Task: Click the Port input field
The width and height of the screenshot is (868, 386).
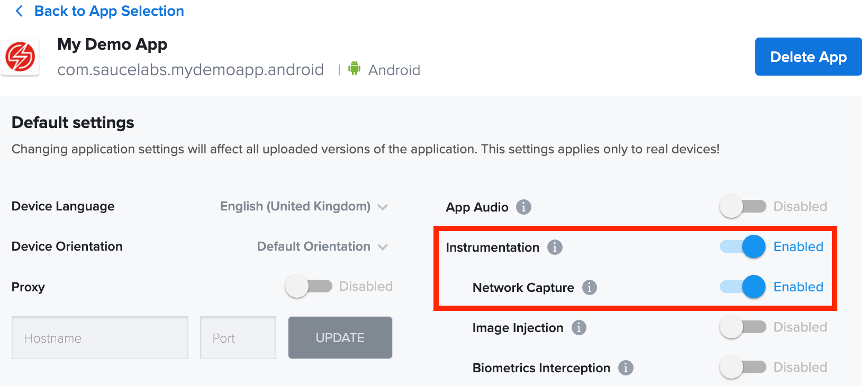Action: [x=238, y=337]
